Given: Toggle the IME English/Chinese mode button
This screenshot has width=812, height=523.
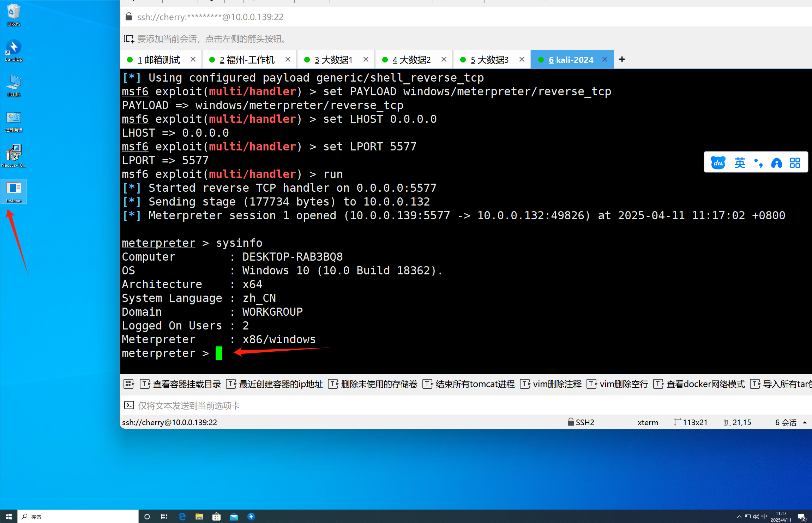Looking at the screenshot, I should pyautogui.click(x=740, y=162).
